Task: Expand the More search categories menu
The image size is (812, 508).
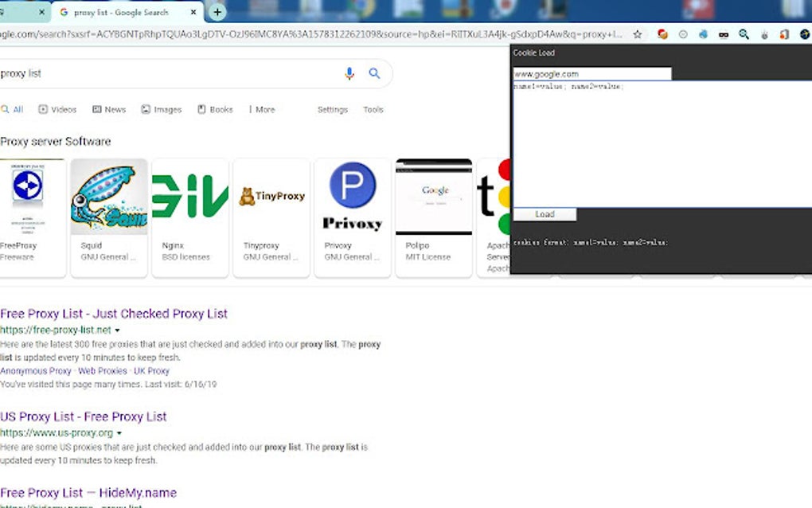Action: tap(262, 110)
